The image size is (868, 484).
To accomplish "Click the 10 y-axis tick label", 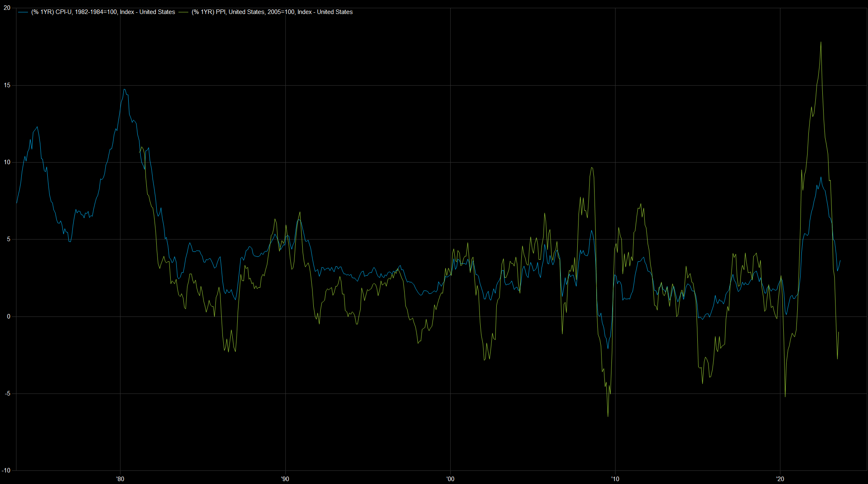I will [7, 162].
